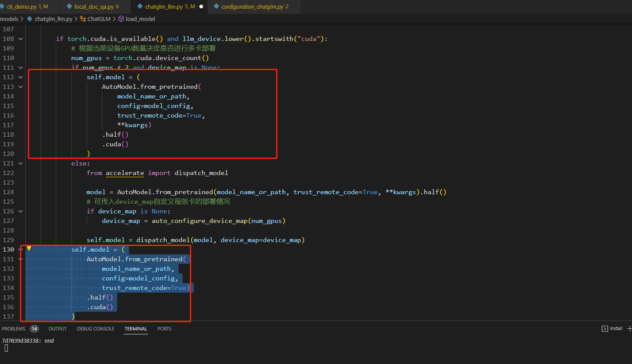Collapse the else block at line 121
632x364 pixels.
click(20, 163)
